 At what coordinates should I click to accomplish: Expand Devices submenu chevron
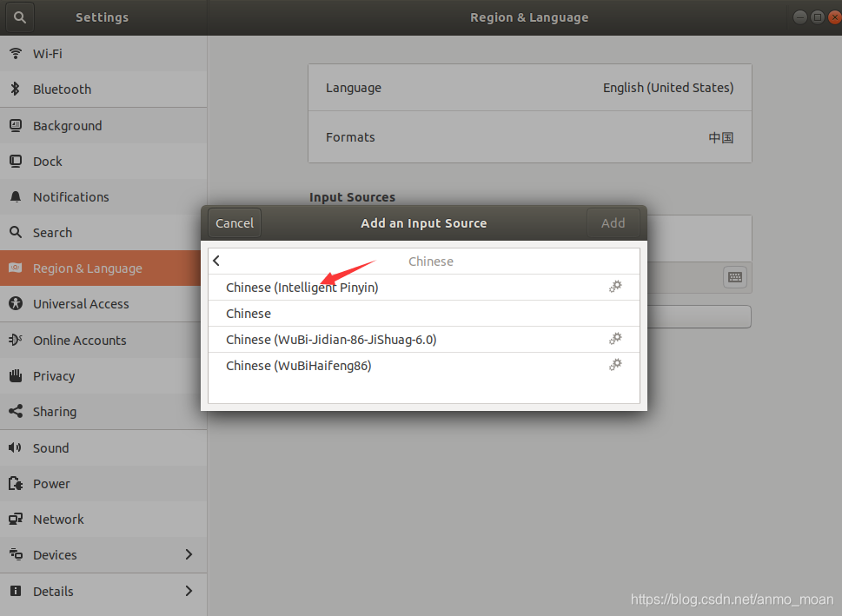point(189,554)
